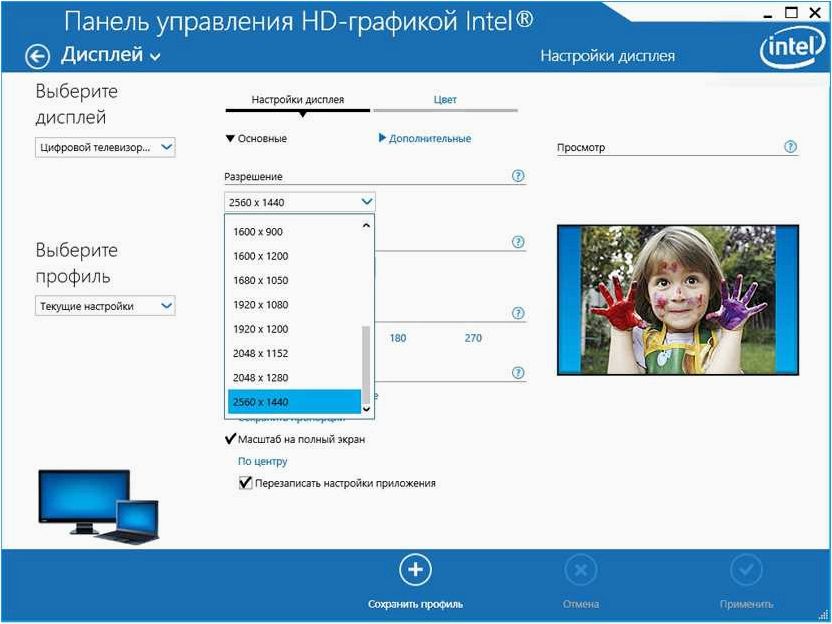The image size is (832, 624).
Task: Expand the Дополнительные section
Action: click(x=424, y=138)
